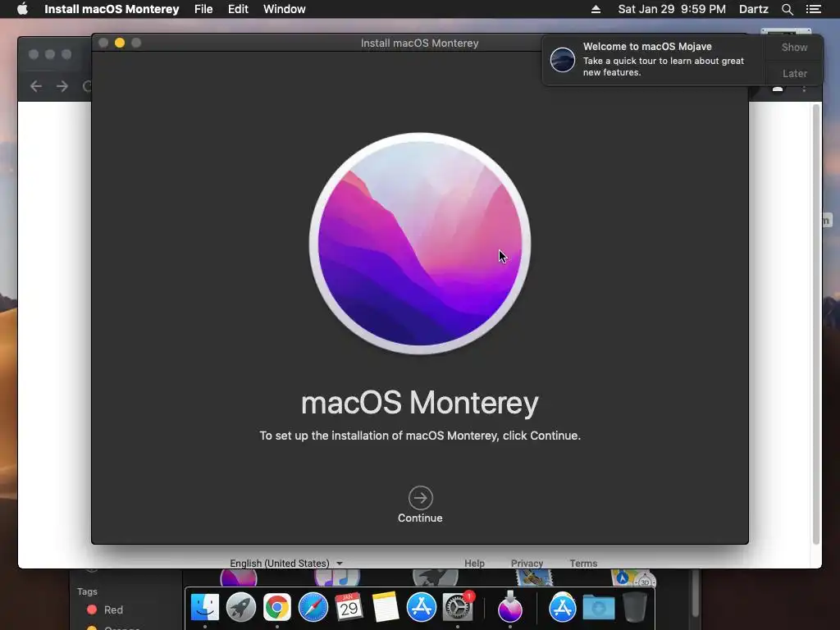This screenshot has width=840, height=630.
Task: Click the Tags heading in Finder sidebar
Action: pos(87,591)
